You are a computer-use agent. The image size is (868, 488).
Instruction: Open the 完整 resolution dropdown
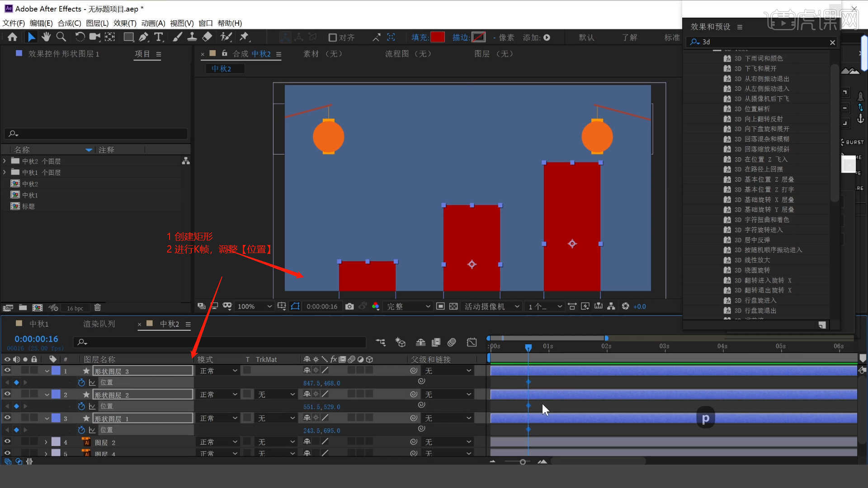408,306
